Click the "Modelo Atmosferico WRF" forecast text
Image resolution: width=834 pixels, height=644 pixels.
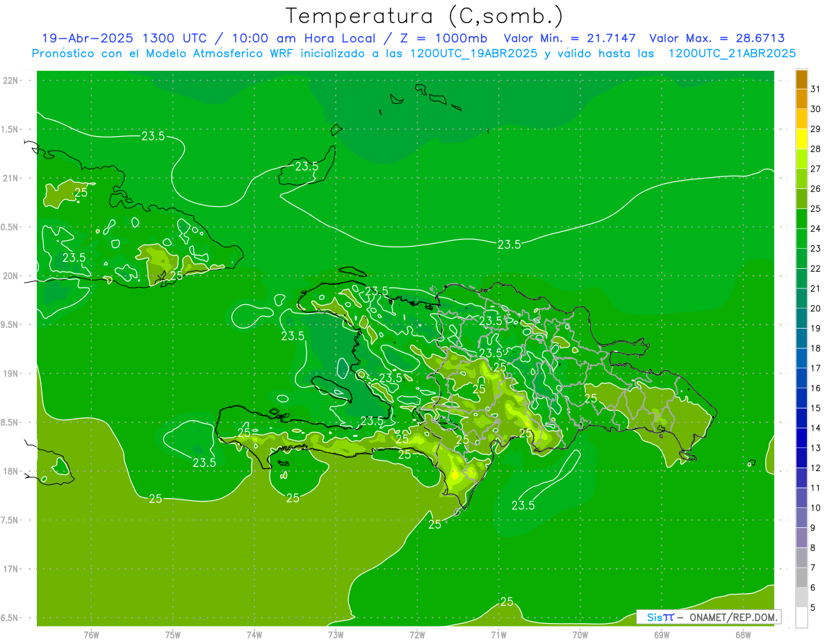pos(217,53)
